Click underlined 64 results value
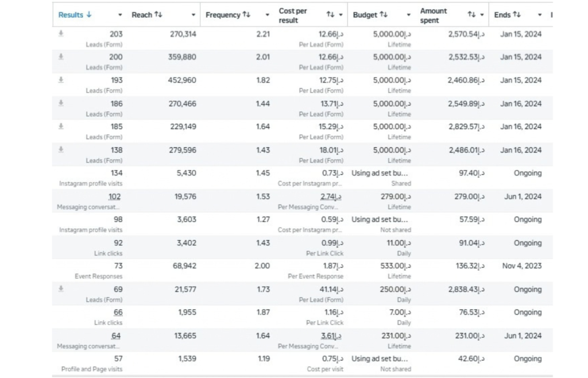 pos(116,335)
